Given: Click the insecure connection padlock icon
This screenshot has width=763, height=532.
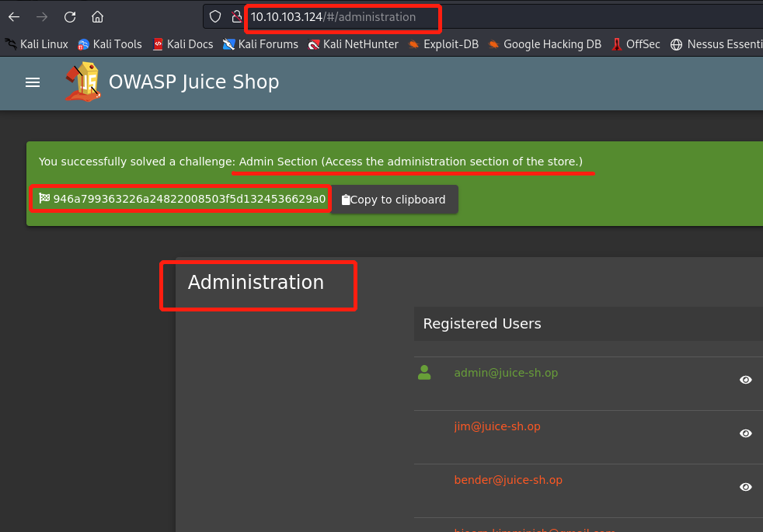Looking at the screenshot, I should (237, 16).
